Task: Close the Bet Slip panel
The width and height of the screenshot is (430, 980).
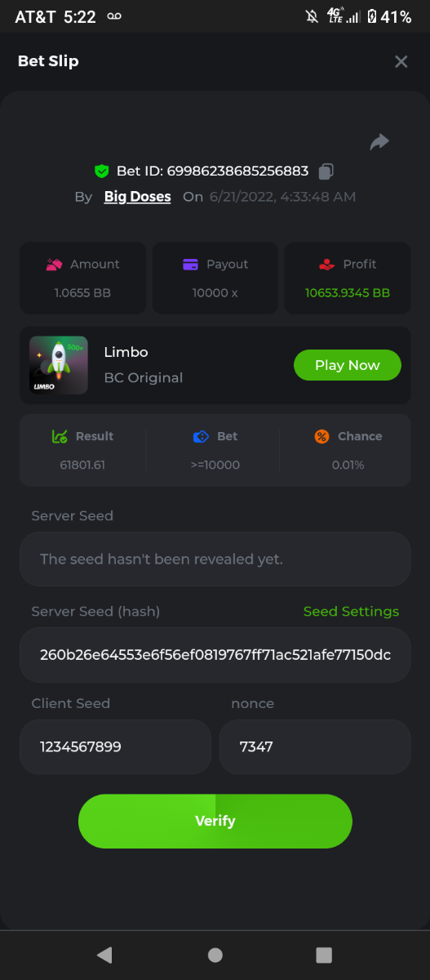Action: (x=401, y=61)
